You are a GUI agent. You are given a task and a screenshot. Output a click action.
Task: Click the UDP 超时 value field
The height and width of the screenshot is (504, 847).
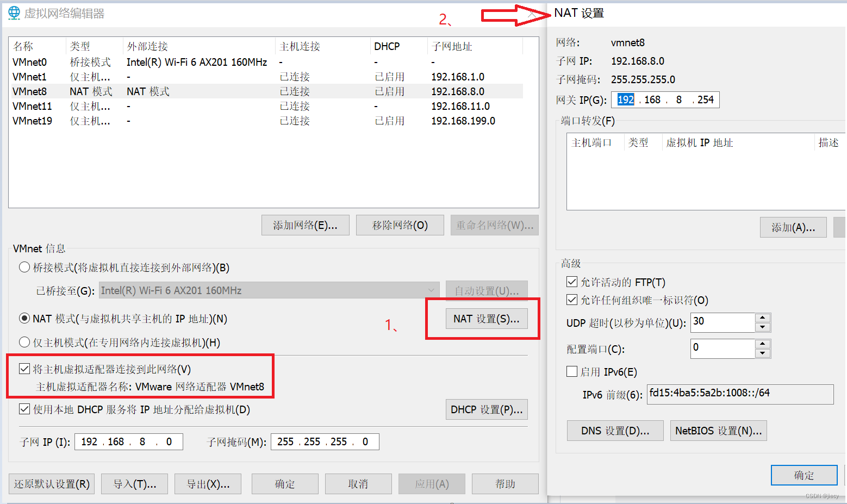pyautogui.click(x=723, y=322)
